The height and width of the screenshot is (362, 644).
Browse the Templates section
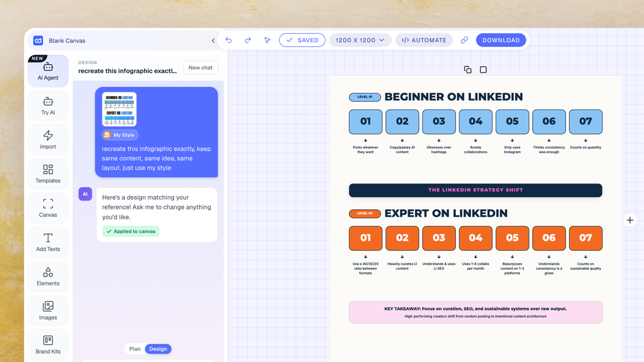(x=48, y=174)
